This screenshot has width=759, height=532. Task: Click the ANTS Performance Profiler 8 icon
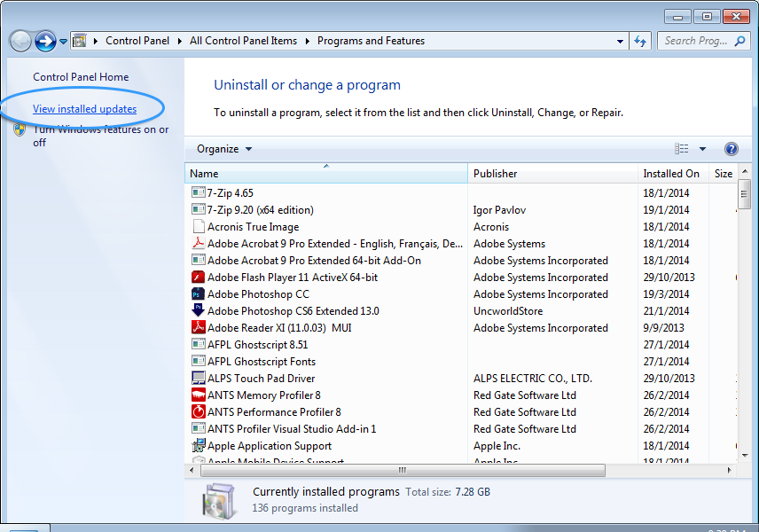click(x=198, y=412)
